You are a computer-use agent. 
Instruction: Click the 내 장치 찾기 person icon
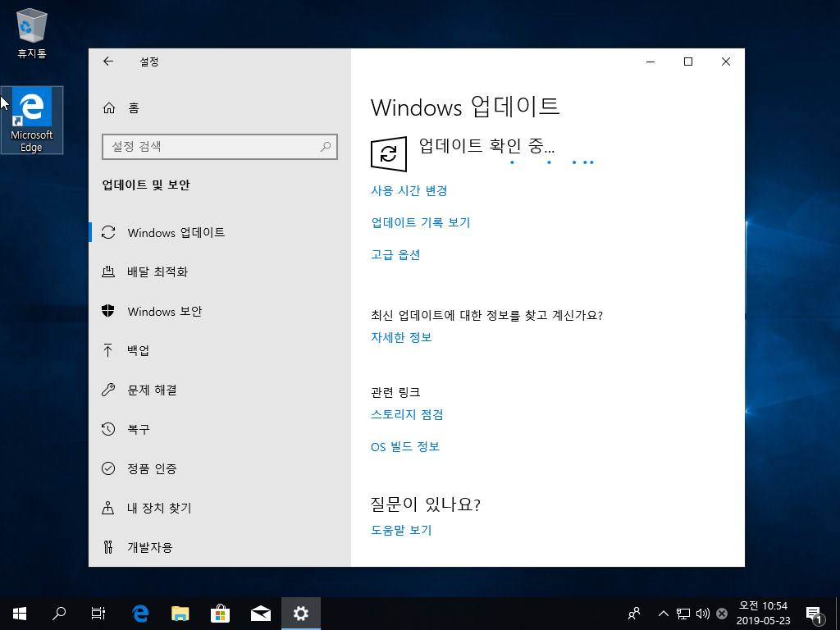(x=107, y=508)
